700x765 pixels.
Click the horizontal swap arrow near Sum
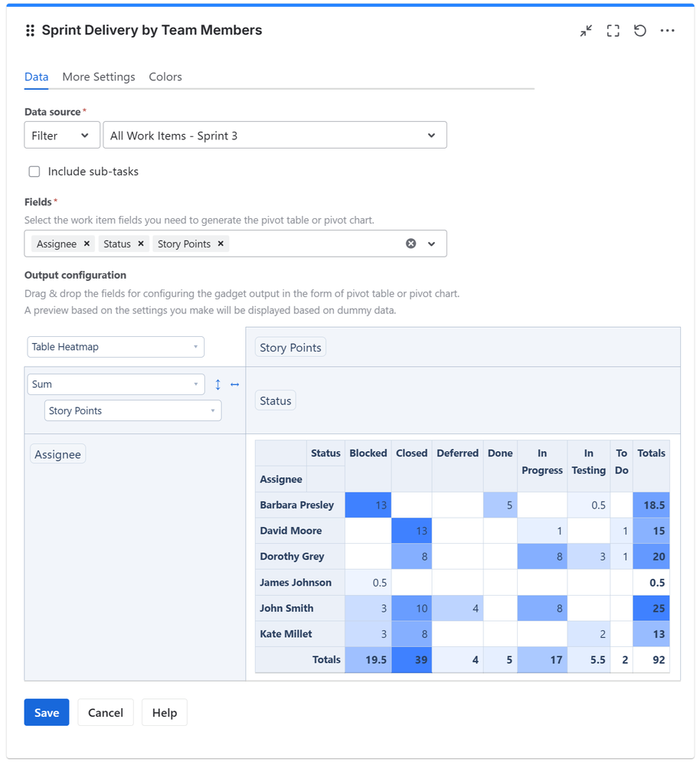point(235,385)
